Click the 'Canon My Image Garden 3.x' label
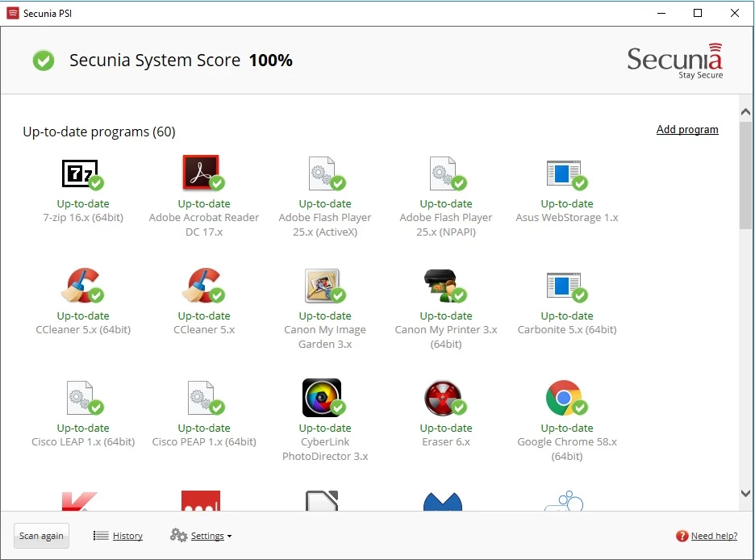 click(x=325, y=336)
